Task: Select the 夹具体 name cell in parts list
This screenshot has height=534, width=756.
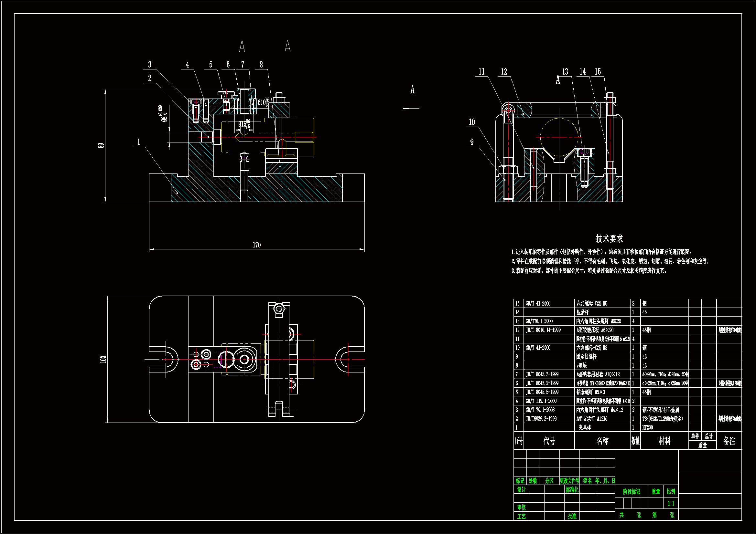Action: pos(585,427)
